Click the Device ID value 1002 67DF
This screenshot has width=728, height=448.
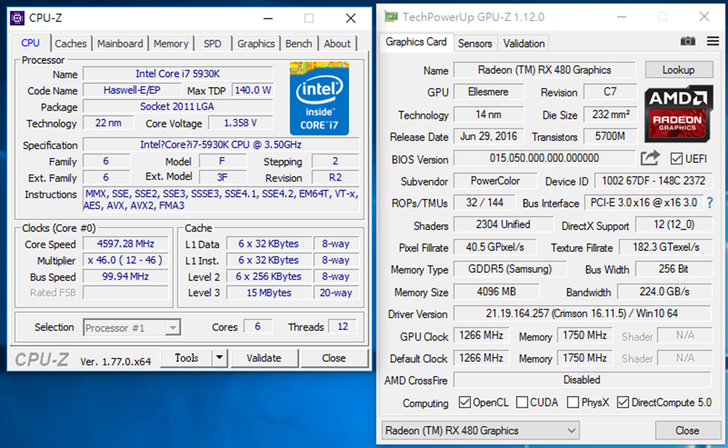[653, 181]
